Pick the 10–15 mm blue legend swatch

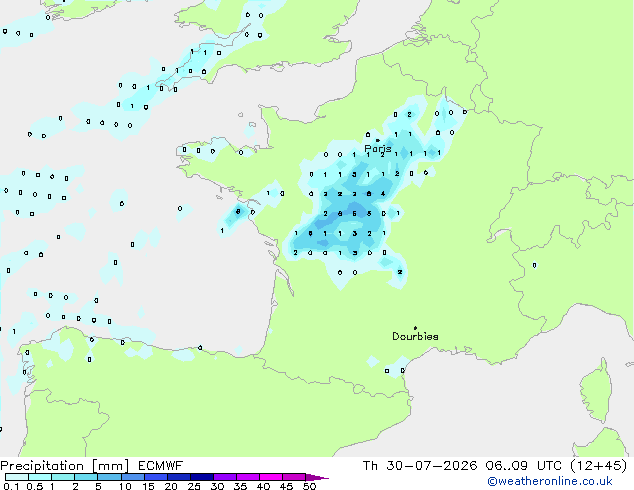132,477
